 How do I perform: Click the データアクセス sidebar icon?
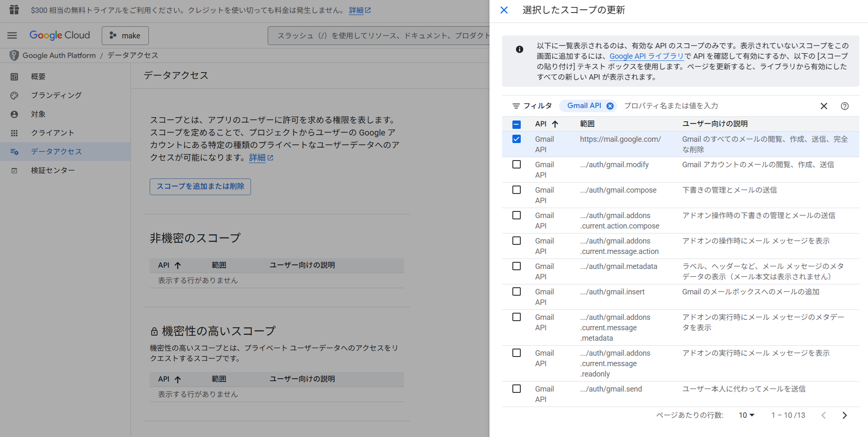click(14, 152)
